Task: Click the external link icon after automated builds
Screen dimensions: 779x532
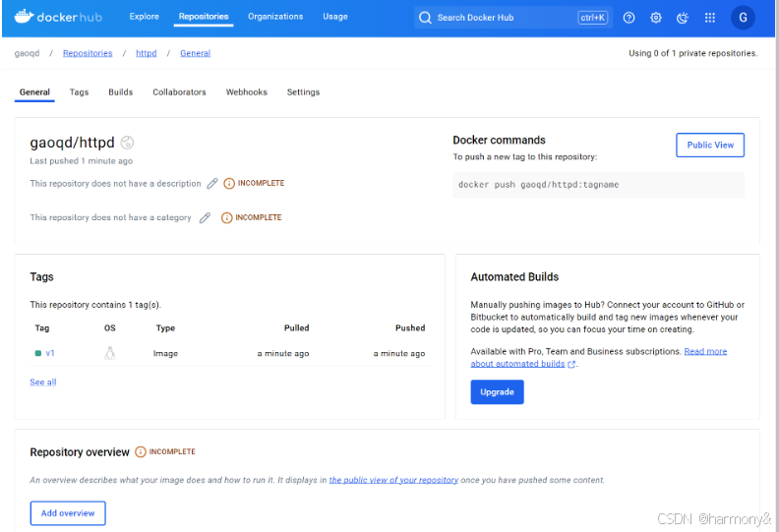Action: 571,364
